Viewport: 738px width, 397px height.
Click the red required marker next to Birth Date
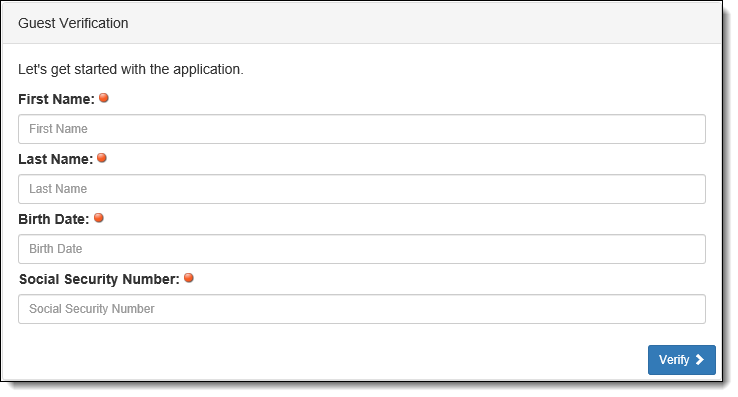[x=99, y=218]
